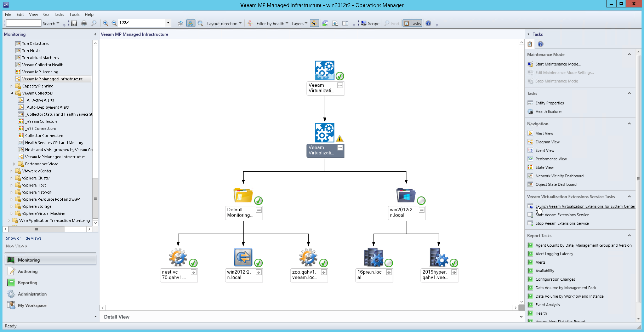The height and width of the screenshot is (332, 644).
Task: Select Top Datastores in Monitoring tree
Action: point(35,44)
